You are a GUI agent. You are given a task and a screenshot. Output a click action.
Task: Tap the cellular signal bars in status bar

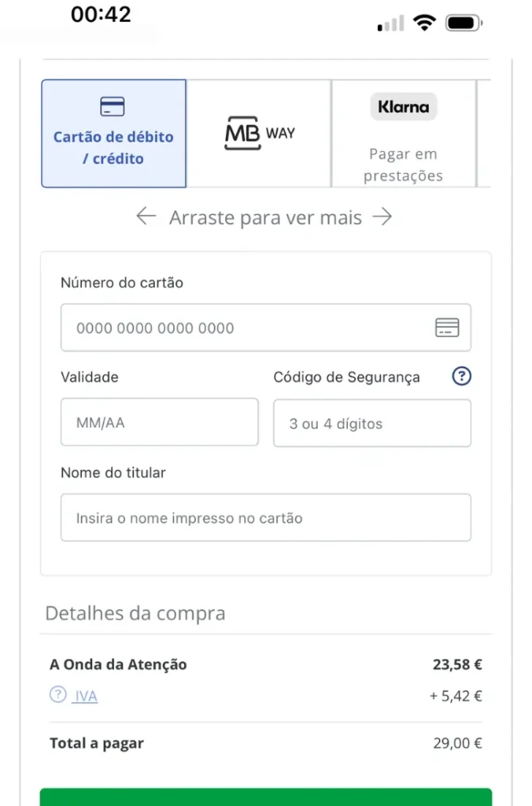[x=390, y=24]
